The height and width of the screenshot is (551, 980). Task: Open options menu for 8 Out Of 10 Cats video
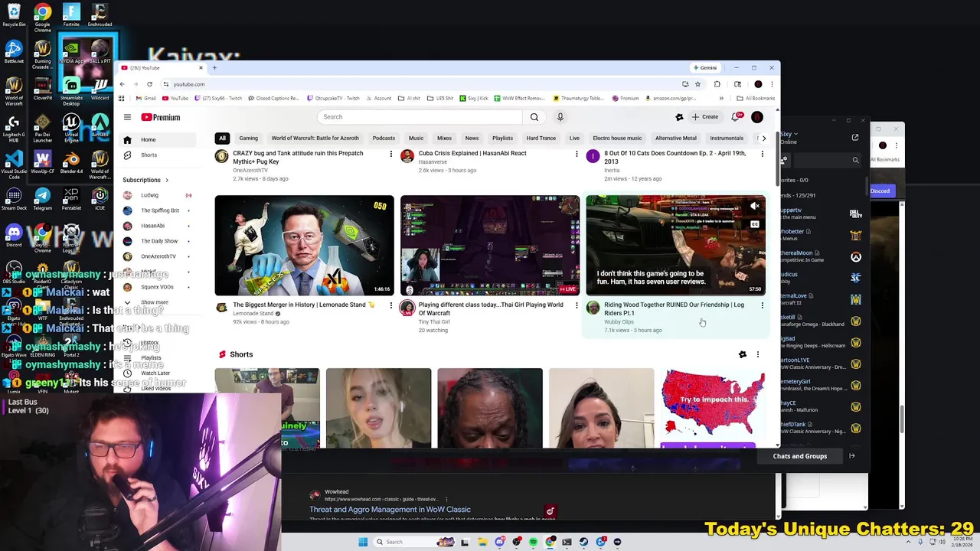(x=762, y=154)
